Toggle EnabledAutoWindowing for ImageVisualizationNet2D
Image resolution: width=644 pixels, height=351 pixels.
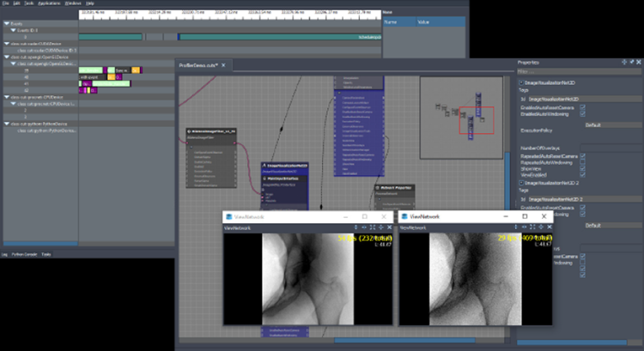tap(582, 114)
